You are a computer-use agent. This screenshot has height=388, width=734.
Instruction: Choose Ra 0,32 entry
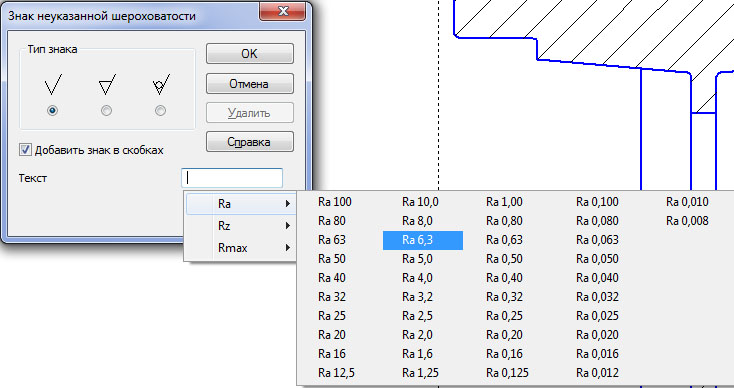click(x=505, y=297)
